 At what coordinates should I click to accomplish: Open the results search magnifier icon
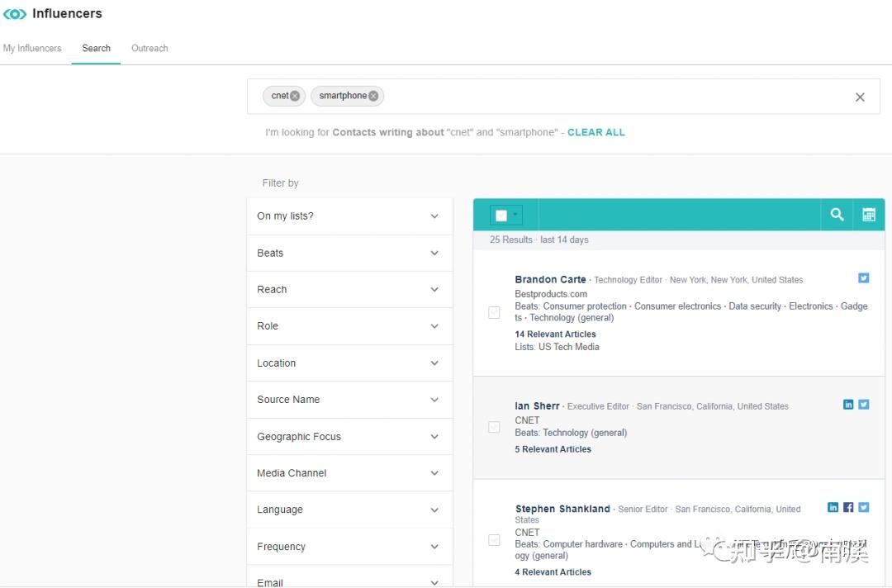coord(836,215)
